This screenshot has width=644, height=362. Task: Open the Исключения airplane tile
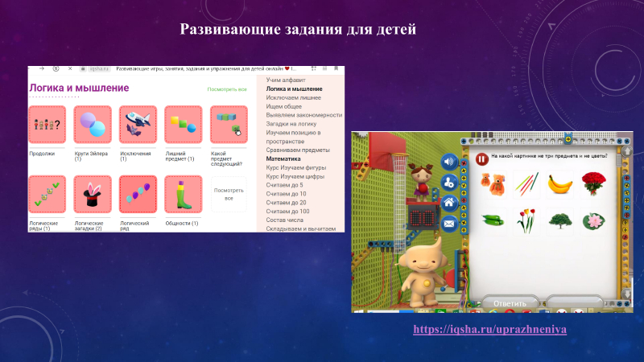(138, 125)
